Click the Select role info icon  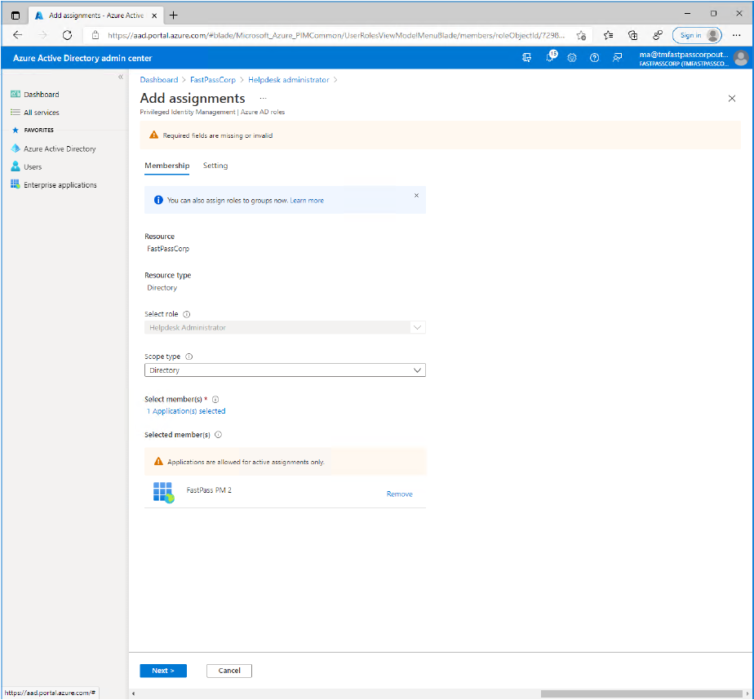(x=187, y=314)
